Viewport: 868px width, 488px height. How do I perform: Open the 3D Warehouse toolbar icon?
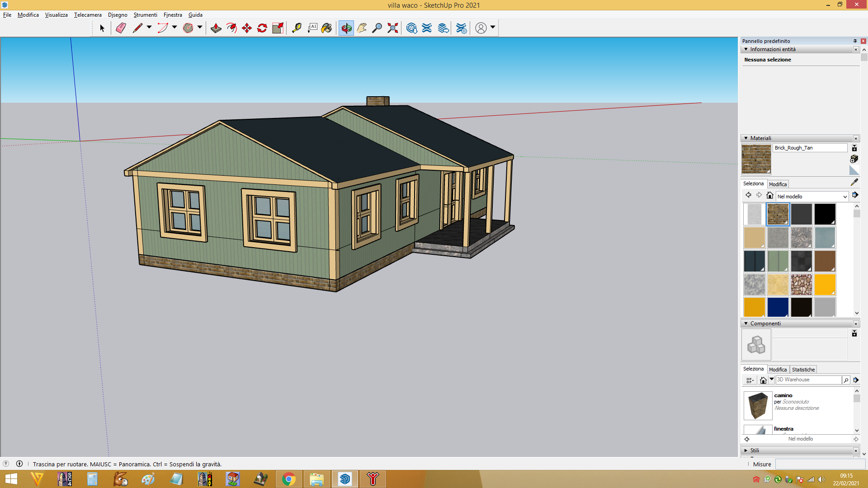point(411,28)
